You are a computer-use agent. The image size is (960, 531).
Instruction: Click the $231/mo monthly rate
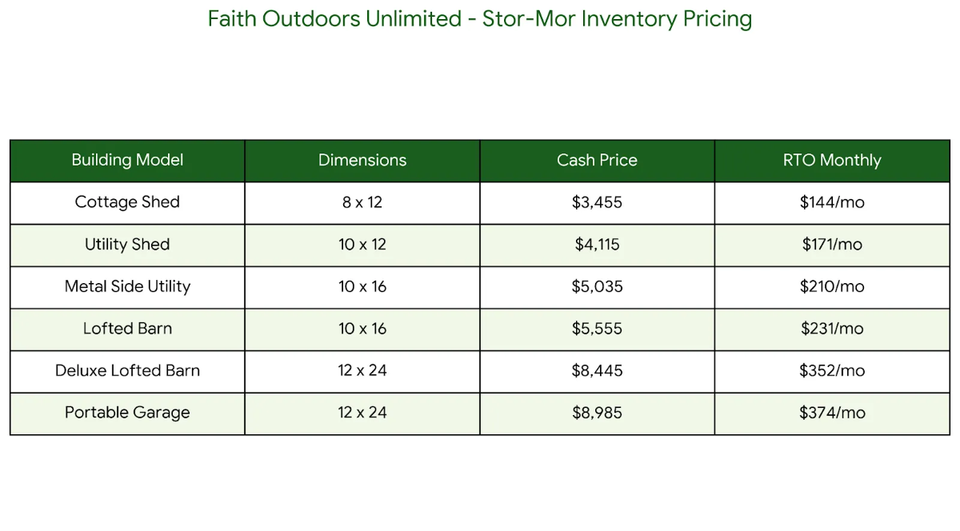coord(832,328)
